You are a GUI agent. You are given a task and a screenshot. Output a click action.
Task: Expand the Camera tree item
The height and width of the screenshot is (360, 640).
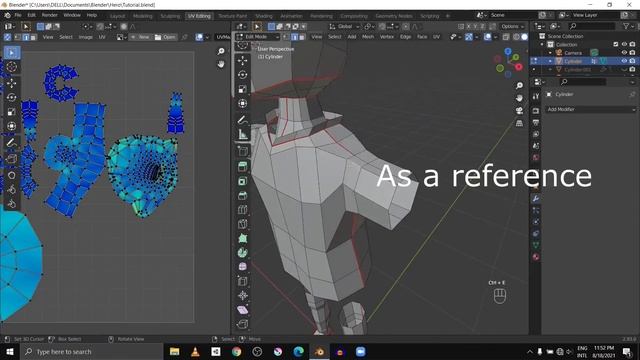550,53
